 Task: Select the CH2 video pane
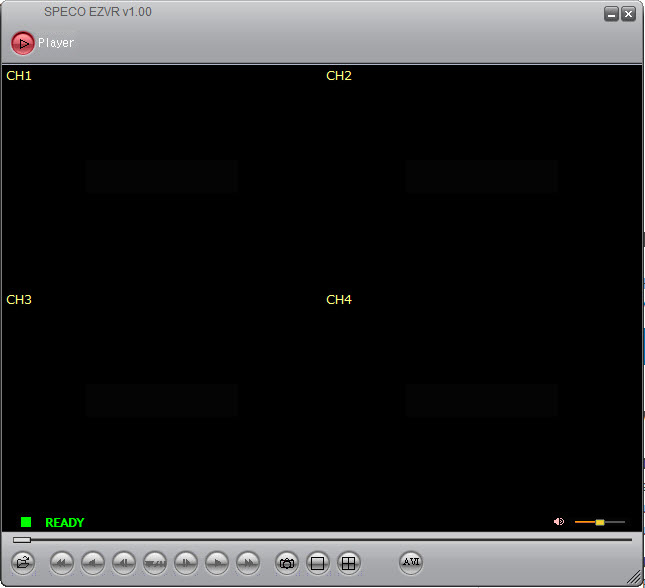tap(482, 176)
